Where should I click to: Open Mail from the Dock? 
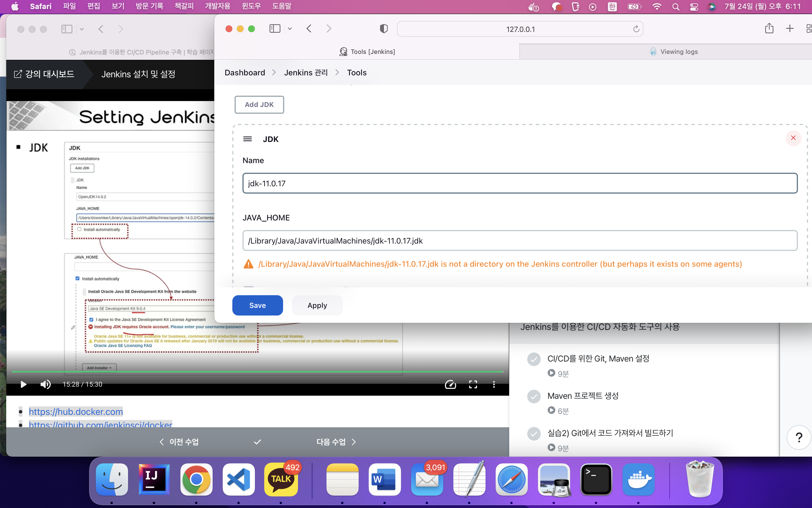[427, 479]
